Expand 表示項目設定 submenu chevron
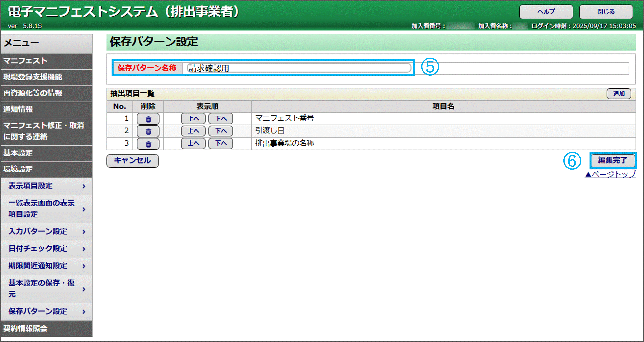644x342 pixels. pos(84,186)
